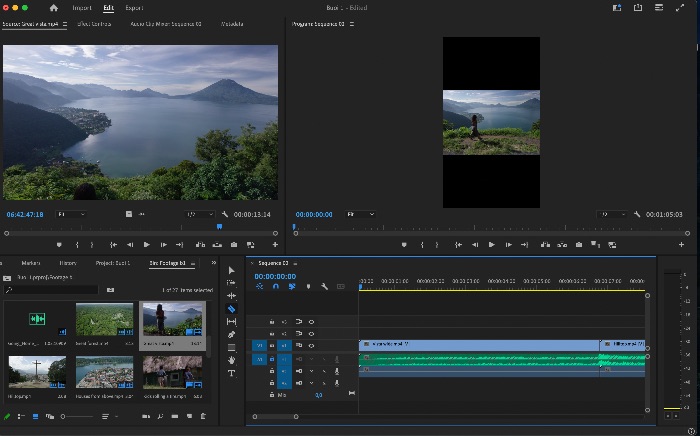Image resolution: width=700 pixels, height=436 pixels.
Task: Toggle the A1 track lock
Action: click(x=271, y=359)
